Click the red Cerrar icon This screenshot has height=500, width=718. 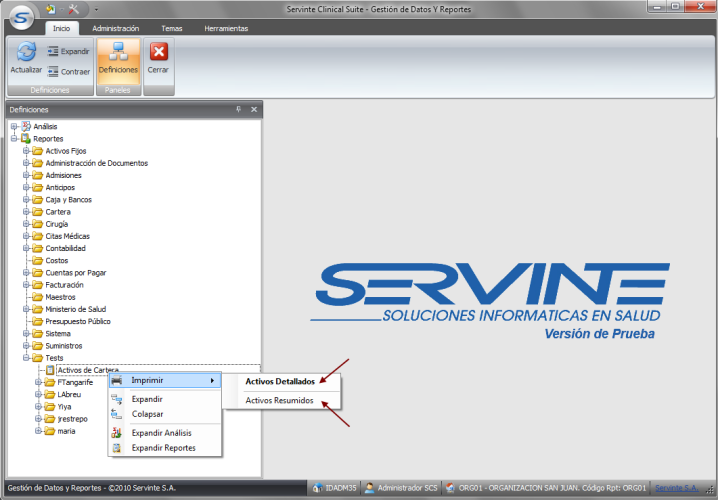pos(158,53)
